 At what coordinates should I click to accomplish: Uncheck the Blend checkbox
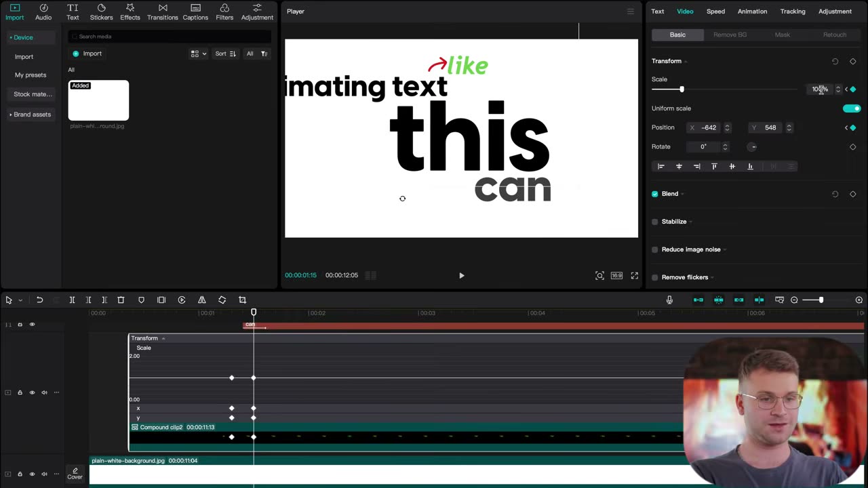[655, 194]
